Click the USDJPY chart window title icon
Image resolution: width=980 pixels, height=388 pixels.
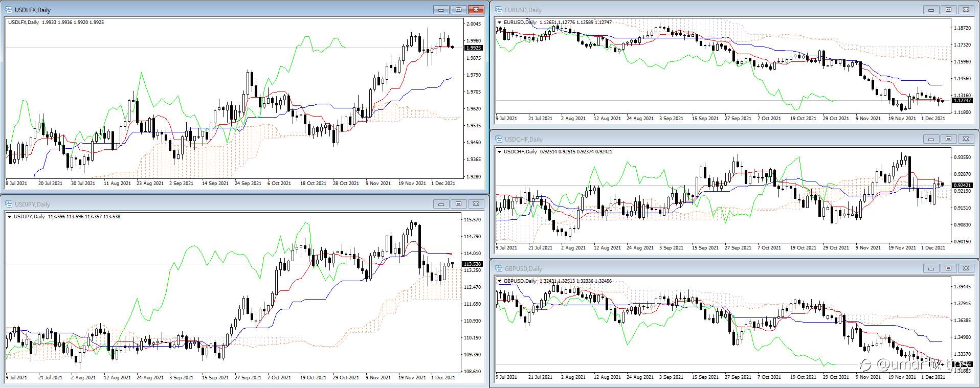point(10,204)
